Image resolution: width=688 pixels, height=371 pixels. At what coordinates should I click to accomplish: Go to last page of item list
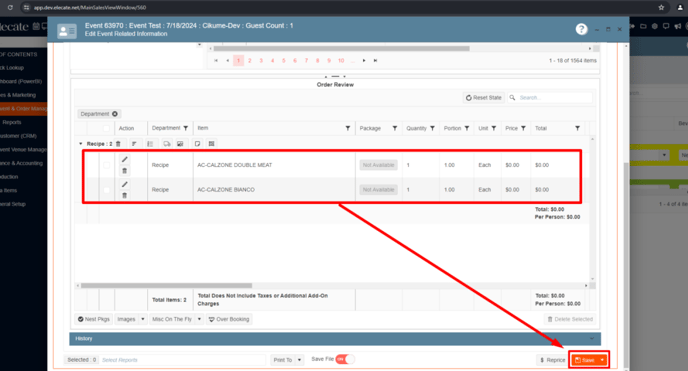(376, 61)
